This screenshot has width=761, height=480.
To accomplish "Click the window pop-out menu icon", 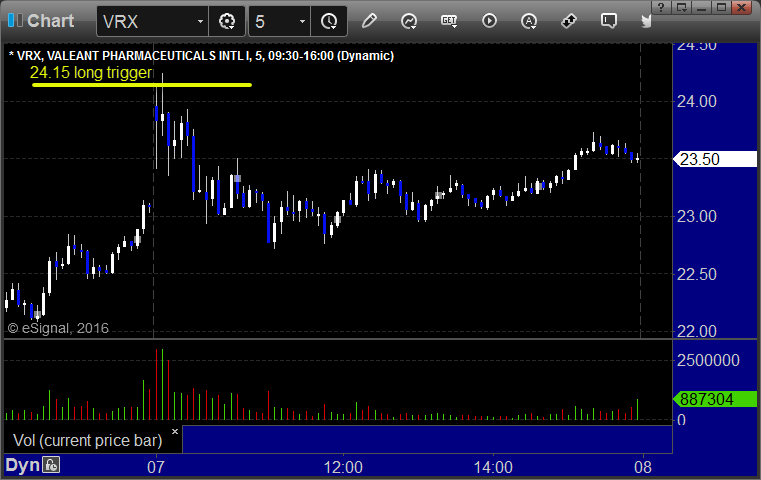I will tap(681, 8).
